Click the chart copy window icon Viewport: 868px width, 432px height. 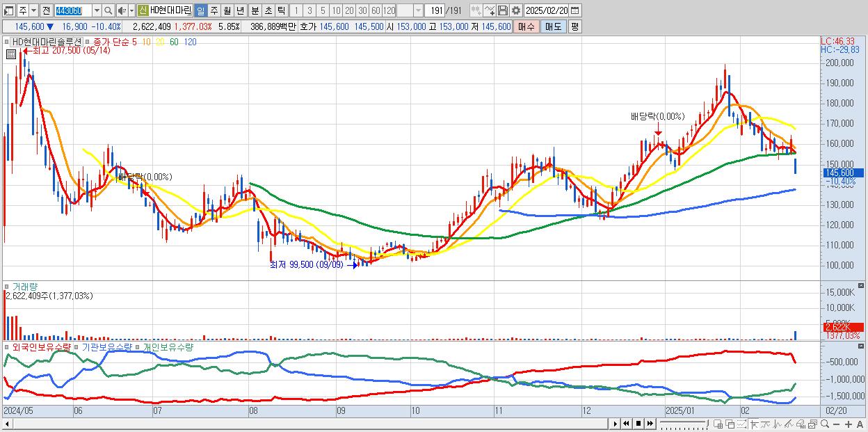point(812,424)
